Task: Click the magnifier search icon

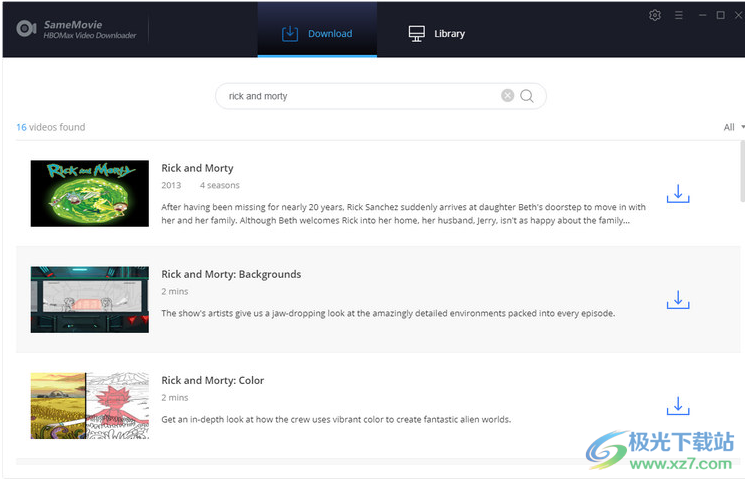Action: (526, 96)
